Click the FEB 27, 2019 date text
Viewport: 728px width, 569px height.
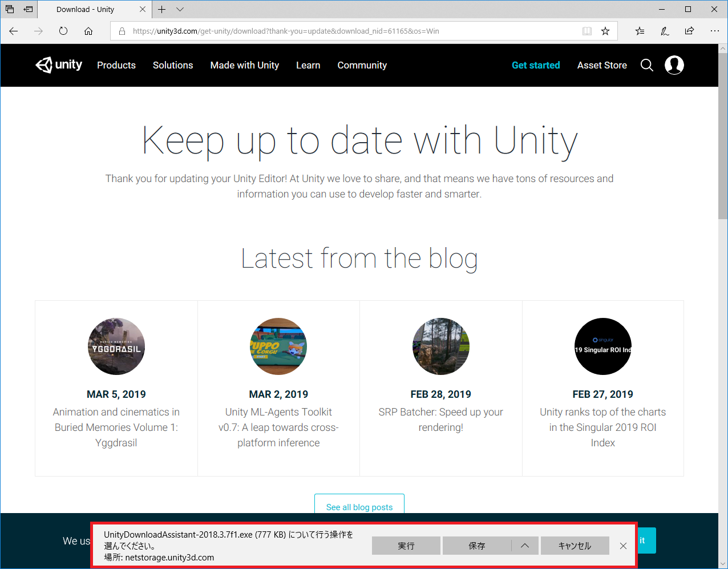[x=603, y=394]
